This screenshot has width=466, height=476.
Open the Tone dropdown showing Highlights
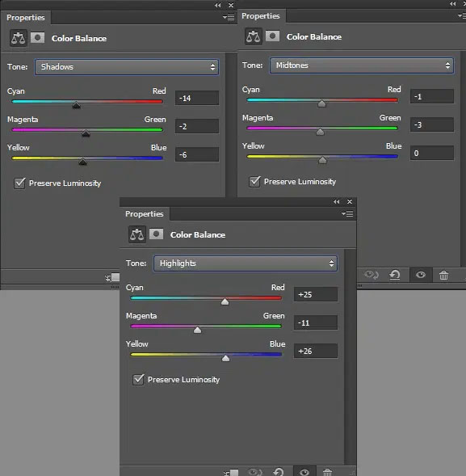tap(246, 263)
